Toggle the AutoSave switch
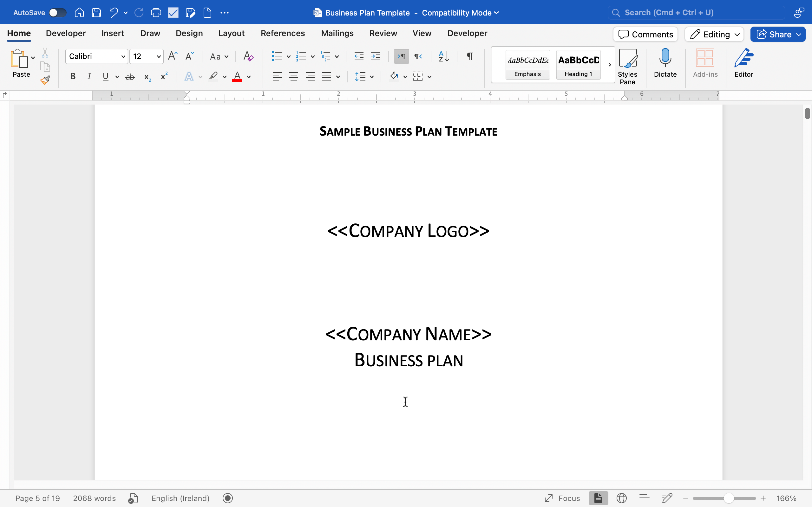The image size is (812, 507). coord(57,13)
